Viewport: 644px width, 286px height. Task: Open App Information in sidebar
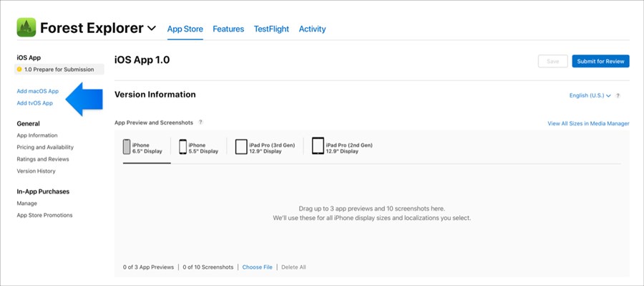[x=37, y=135]
